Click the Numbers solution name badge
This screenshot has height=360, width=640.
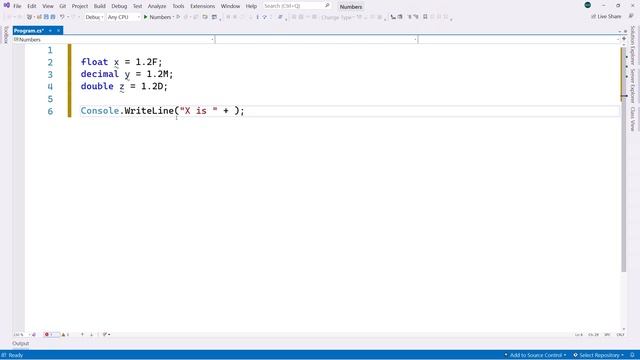pyautogui.click(x=351, y=7)
